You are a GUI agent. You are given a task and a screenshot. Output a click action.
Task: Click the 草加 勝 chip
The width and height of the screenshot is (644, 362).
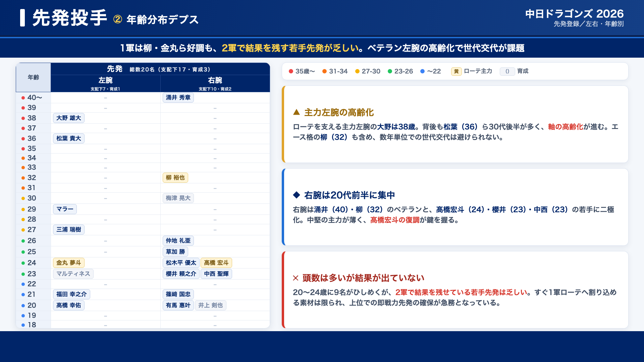pos(175,252)
